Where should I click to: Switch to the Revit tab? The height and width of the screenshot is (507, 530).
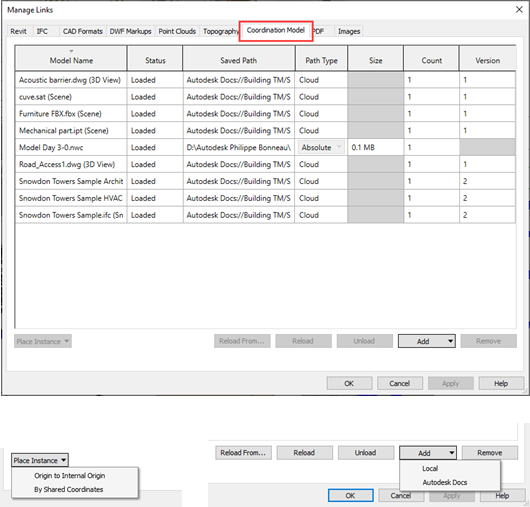coord(19,31)
